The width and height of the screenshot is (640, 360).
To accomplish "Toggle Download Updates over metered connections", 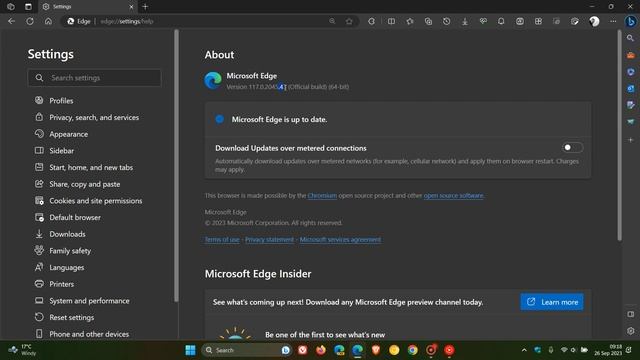I will pos(572,147).
